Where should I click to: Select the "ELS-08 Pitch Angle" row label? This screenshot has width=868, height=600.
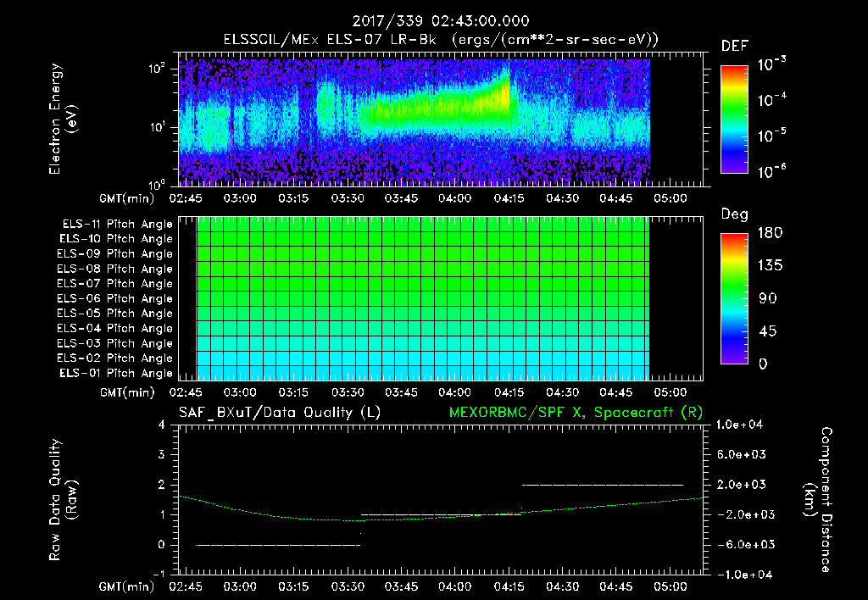(115, 269)
